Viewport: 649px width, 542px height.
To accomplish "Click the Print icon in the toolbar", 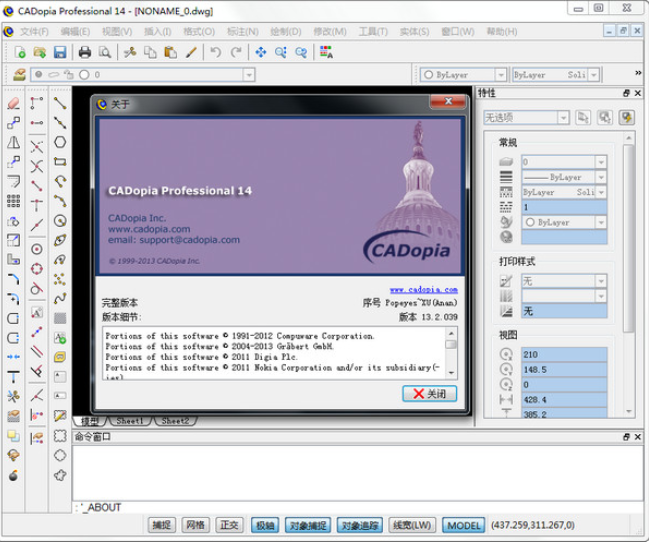I will pos(85,52).
